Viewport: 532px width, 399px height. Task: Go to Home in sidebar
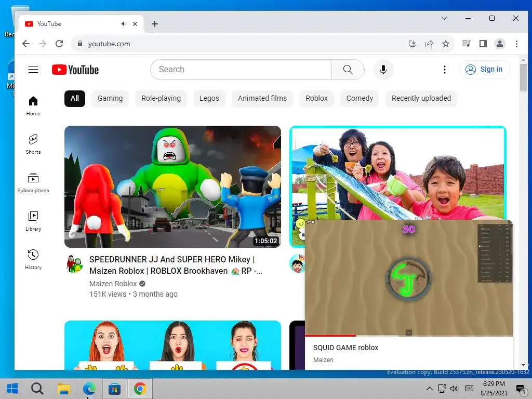click(33, 105)
